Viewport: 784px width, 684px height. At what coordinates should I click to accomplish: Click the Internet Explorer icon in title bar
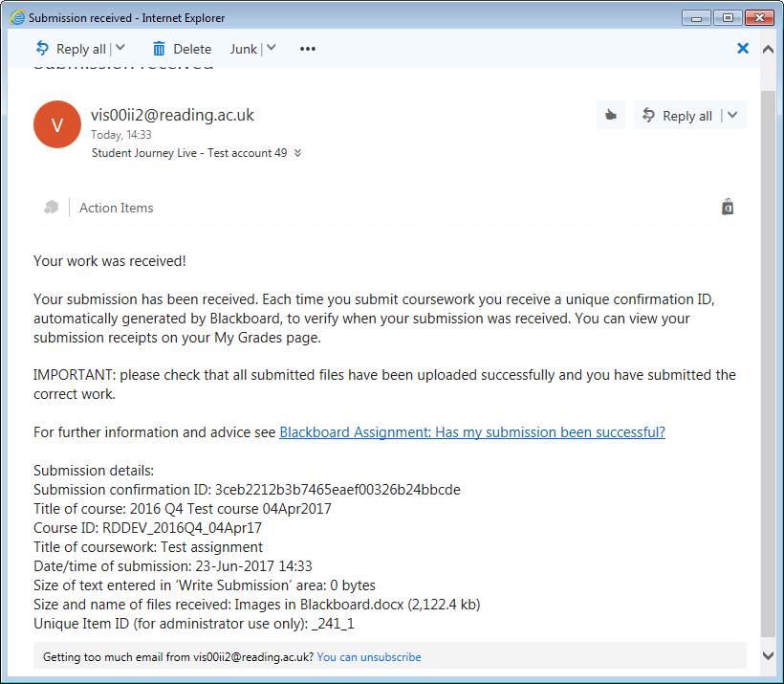16,17
